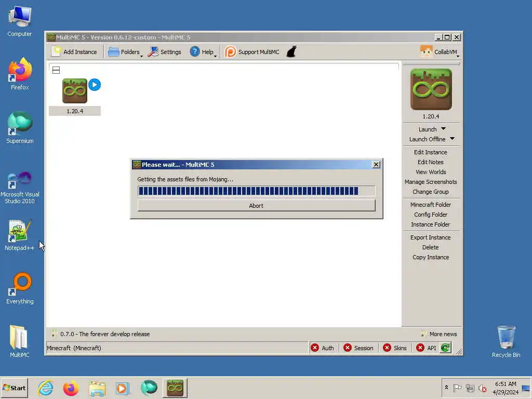The image size is (532, 399).
Task: Click the black cat icon in toolbar
Action: 291,51
